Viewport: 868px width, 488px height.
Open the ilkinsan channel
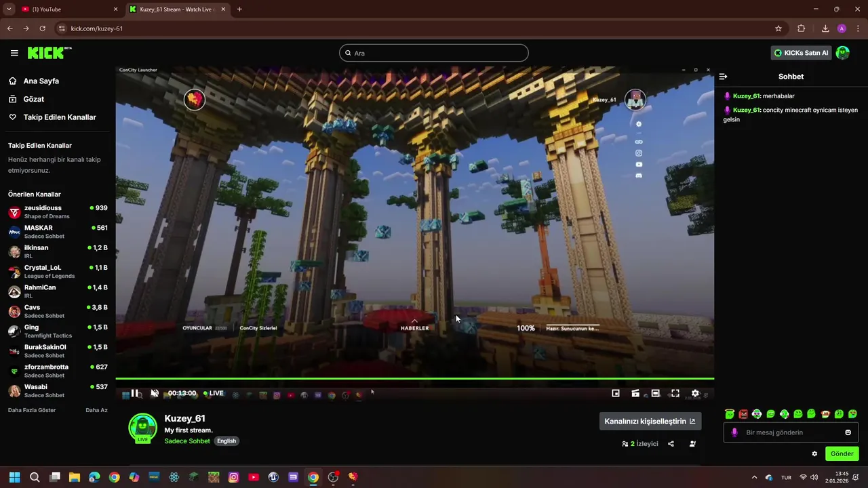(x=58, y=251)
